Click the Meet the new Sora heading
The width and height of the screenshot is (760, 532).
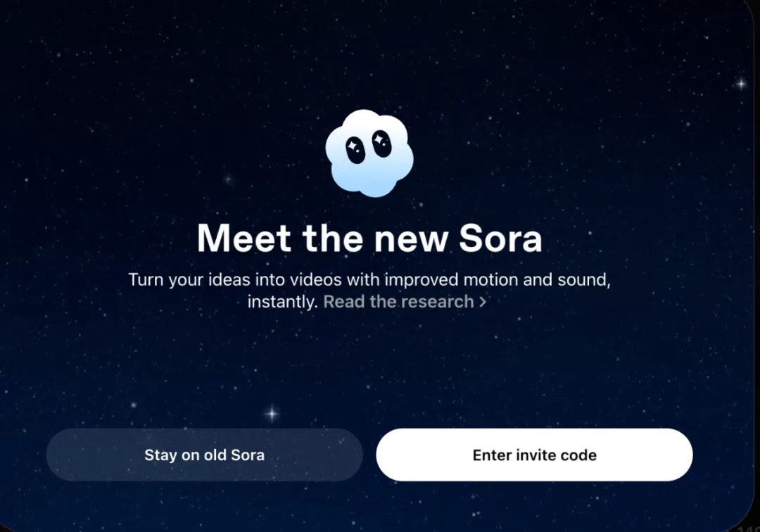point(369,239)
